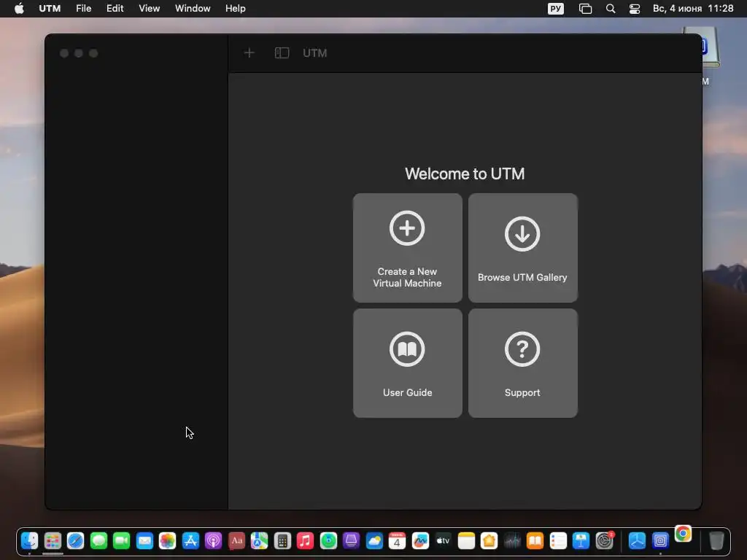The width and height of the screenshot is (747, 560).
Task: Open the purple Apple Configurator icon in Dock
Action: click(x=351, y=541)
